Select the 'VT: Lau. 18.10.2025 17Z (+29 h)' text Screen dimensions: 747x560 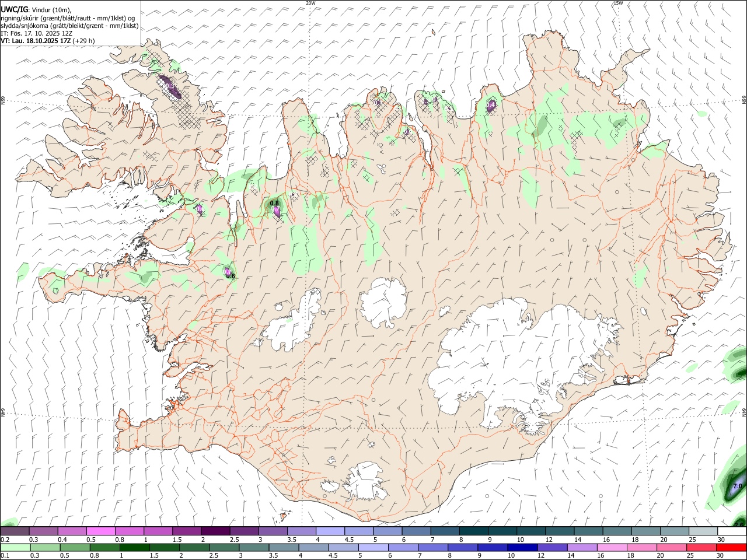coord(47,41)
